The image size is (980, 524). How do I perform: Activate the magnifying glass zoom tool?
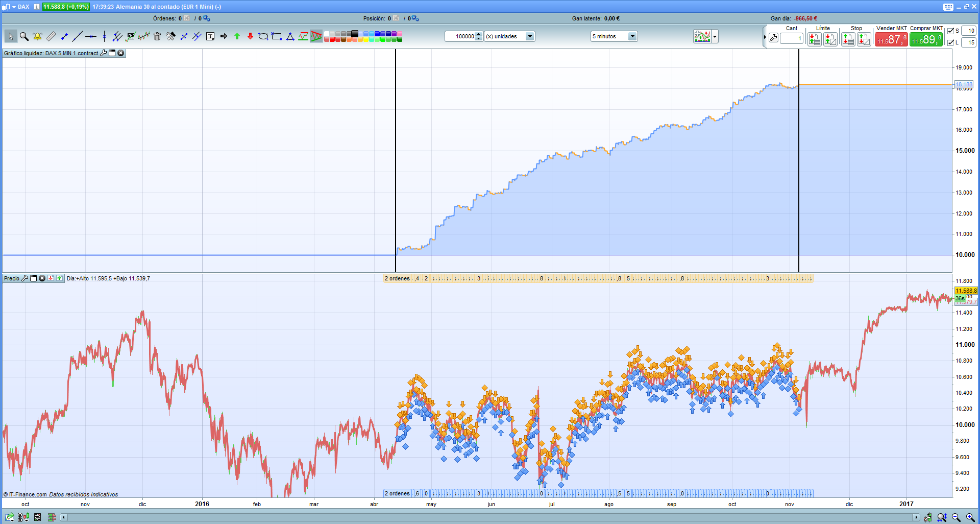pyautogui.click(x=24, y=36)
